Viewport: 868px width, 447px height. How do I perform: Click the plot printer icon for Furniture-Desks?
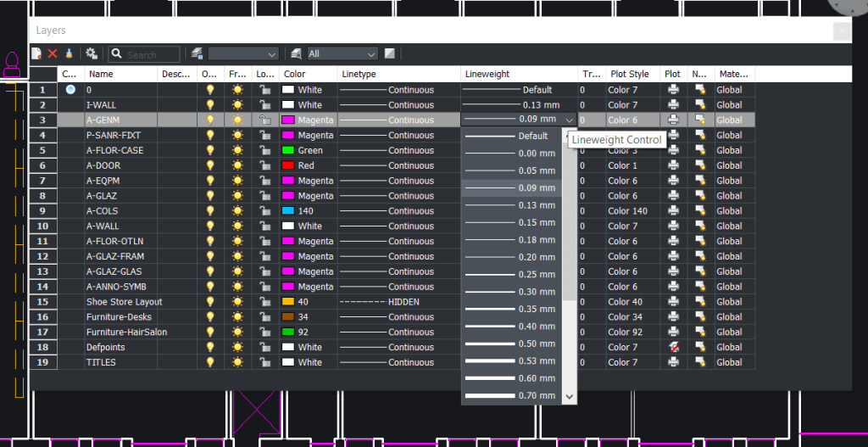tap(673, 316)
